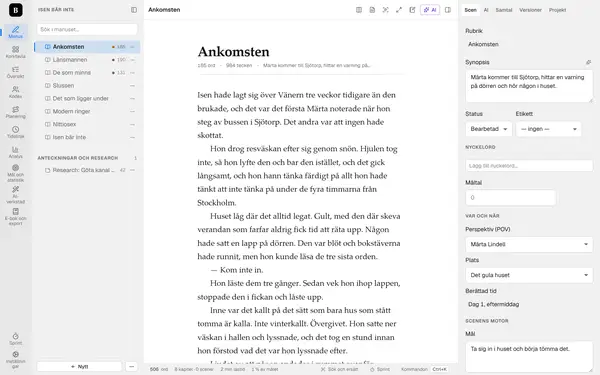Viewport: 600px width, 375px height.
Task: Toggle the AI button in editor toolbar
Action: click(430, 10)
